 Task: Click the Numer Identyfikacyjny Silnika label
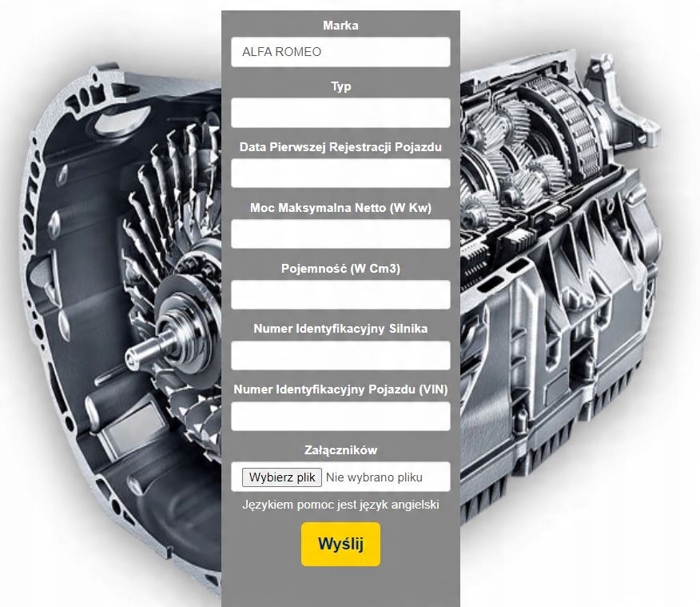(x=340, y=329)
